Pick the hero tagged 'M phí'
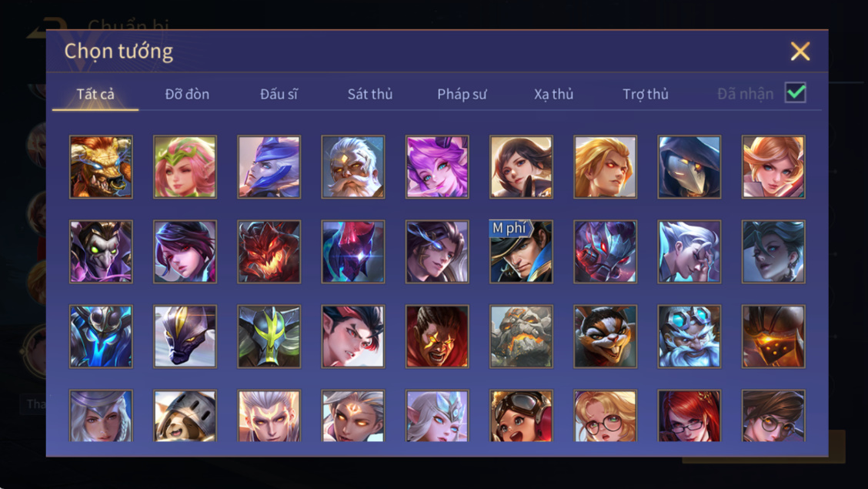The width and height of the screenshot is (868, 489). tap(521, 251)
